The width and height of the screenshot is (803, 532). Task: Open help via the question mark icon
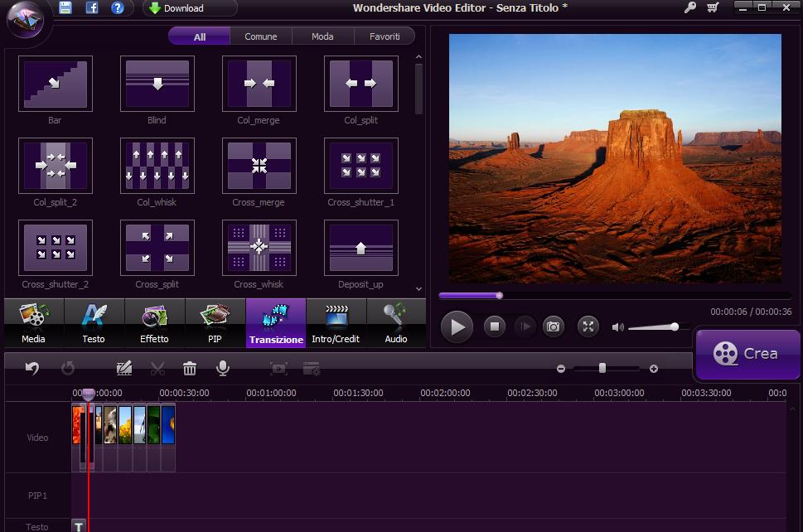tap(118, 8)
